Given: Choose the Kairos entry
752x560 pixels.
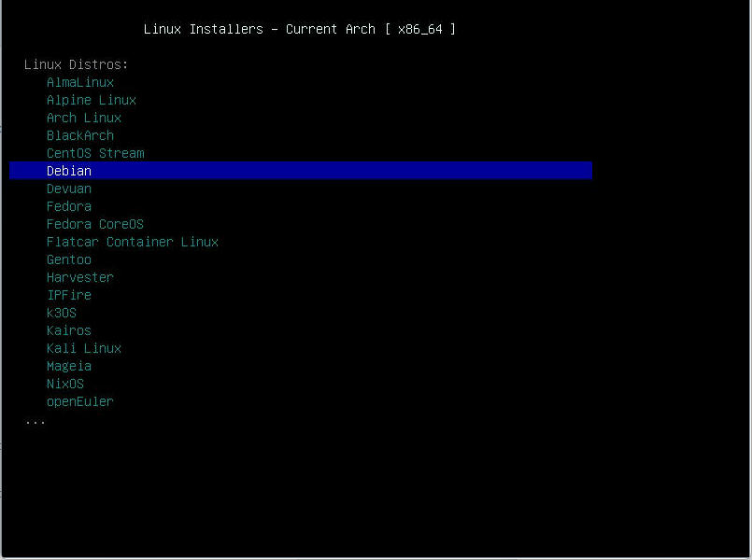Looking at the screenshot, I should (69, 330).
